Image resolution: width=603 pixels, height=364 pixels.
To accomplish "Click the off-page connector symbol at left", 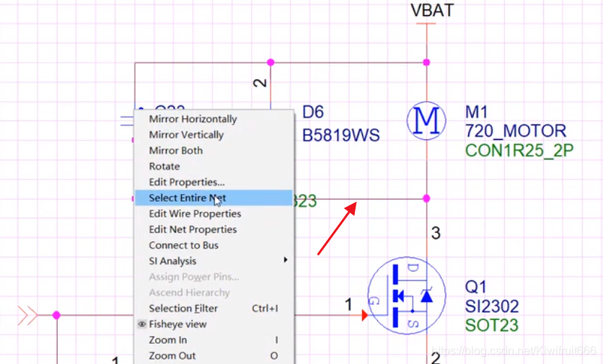I will click(27, 315).
